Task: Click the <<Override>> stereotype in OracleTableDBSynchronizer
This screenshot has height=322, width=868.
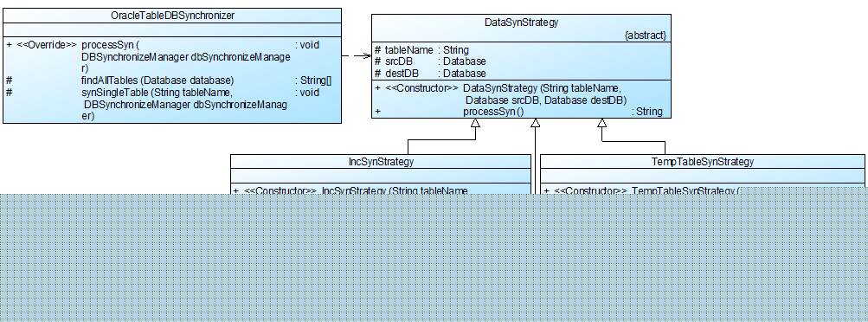Action: [x=47, y=45]
